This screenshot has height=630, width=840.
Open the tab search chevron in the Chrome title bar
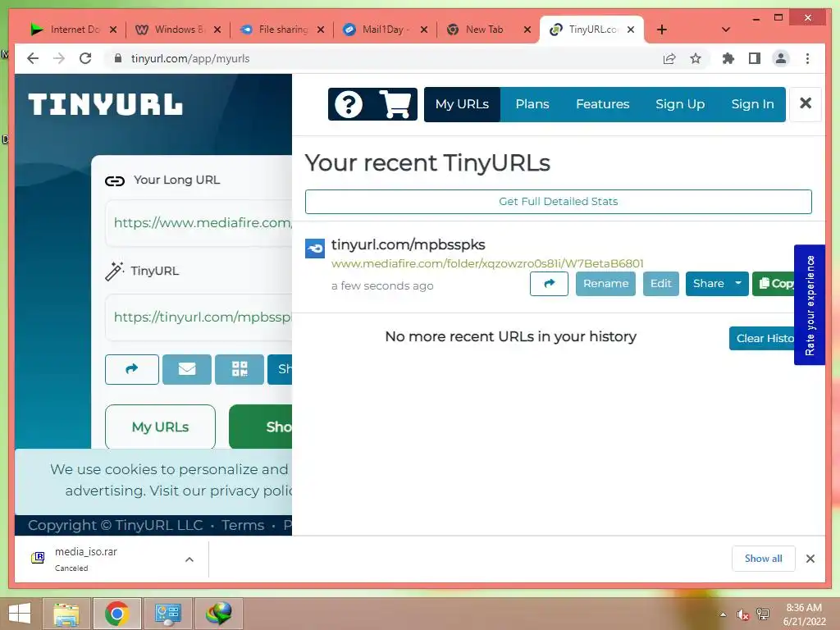(725, 30)
